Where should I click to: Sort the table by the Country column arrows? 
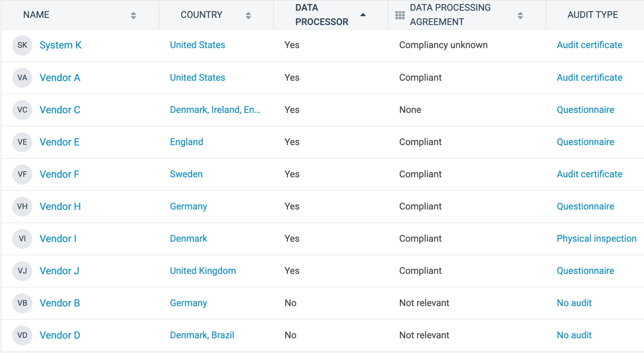point(248,14)
